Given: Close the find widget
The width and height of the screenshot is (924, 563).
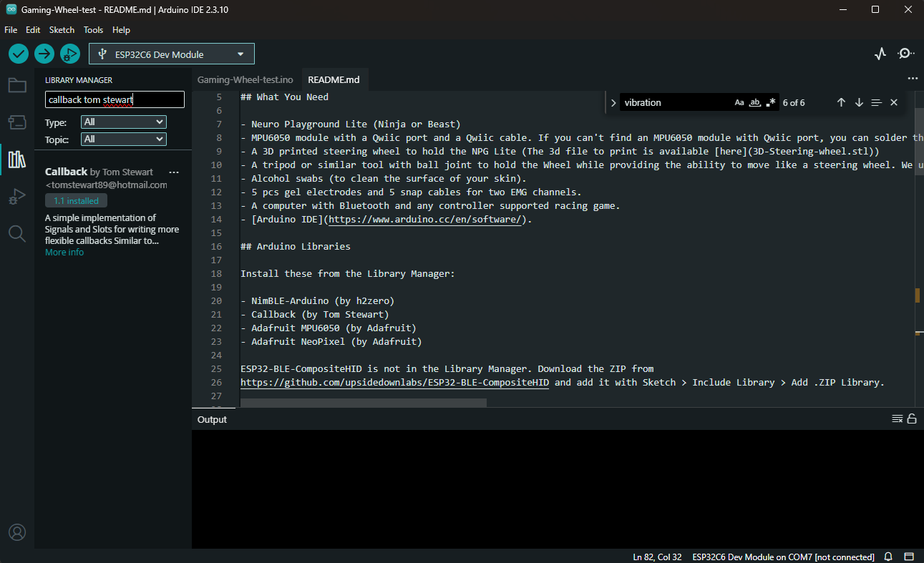Looking at the screenshot, I should tap(894, 102).
